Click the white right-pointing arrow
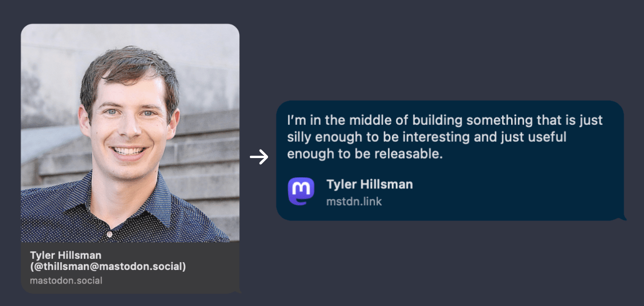Screen dimensions: 644x306 pyautogui.click(x=259, y=157)
